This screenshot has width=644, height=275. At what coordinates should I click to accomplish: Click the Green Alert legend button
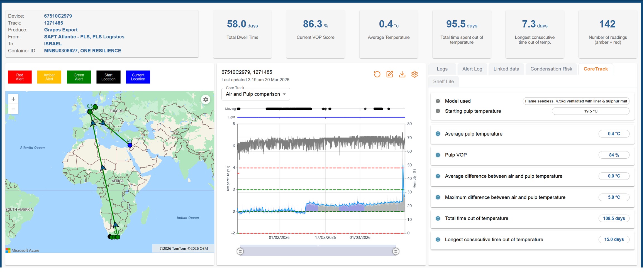(x=79, y=77)
